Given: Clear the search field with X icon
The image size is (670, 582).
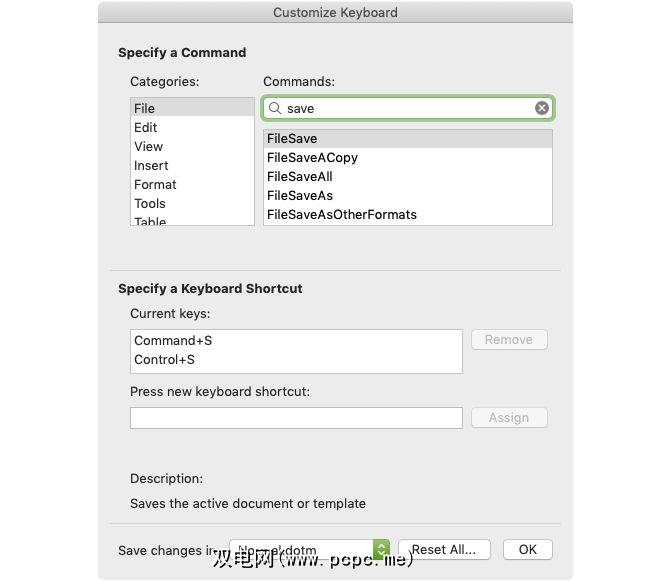Looking at the screenshot, I should [x=542, y=108].
